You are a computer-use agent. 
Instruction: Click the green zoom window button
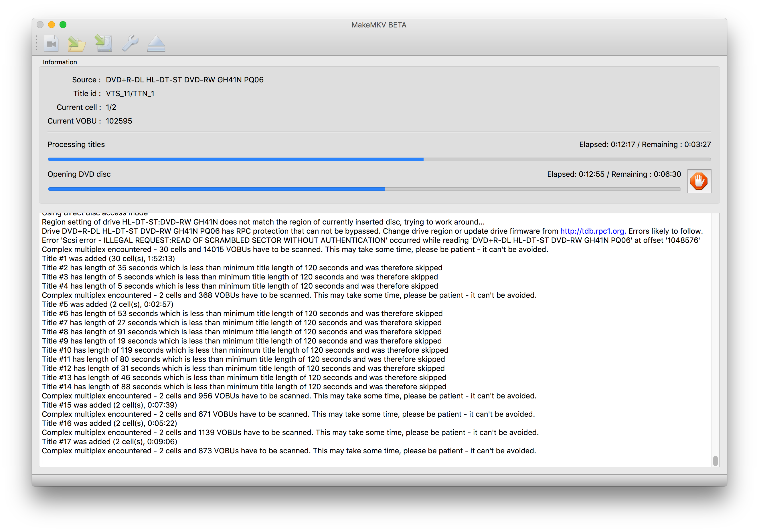click(63, 25)
